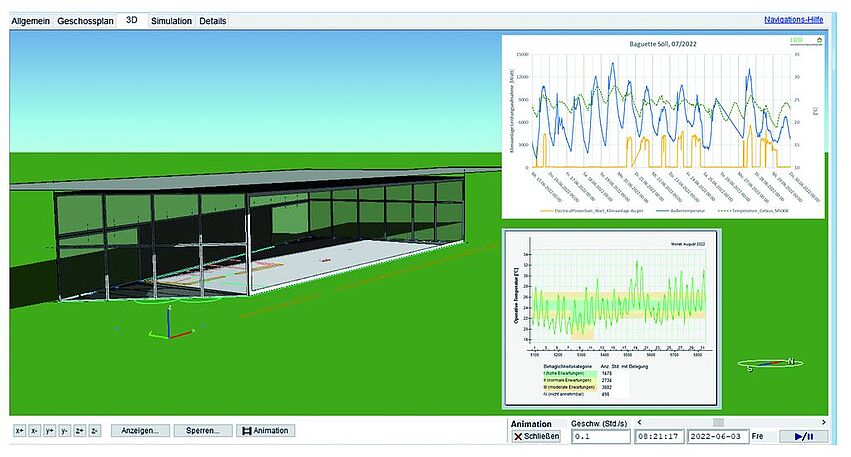
Task: Click the x+ view rotation button
Action: tap(19, 431)
